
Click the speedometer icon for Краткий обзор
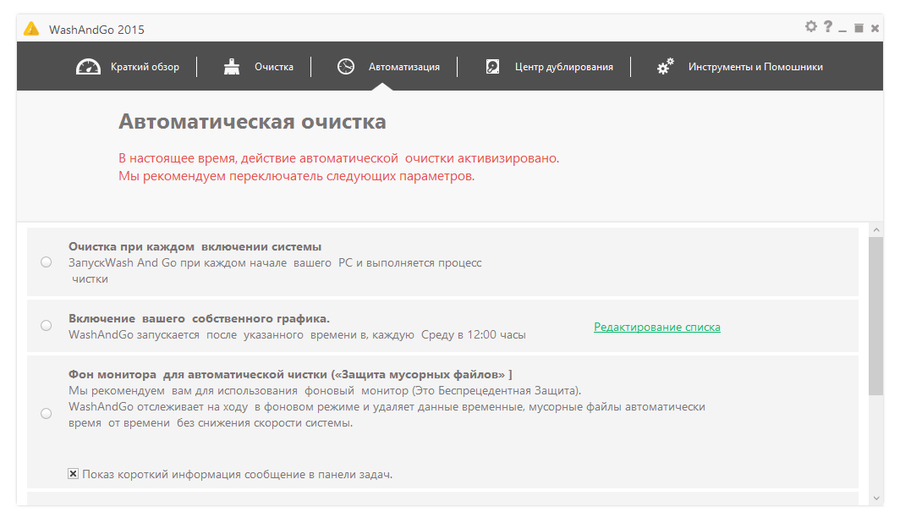click(88, 67)
